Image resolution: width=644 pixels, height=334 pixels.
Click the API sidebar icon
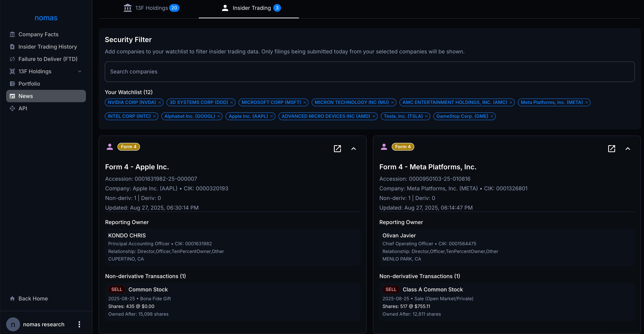click(x=12, y=108)
